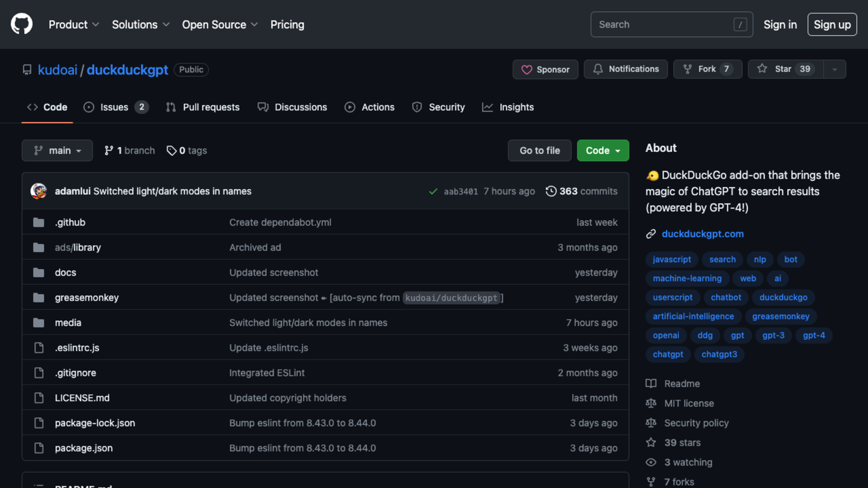Click the green commit status checkmark

click(433, 191)
